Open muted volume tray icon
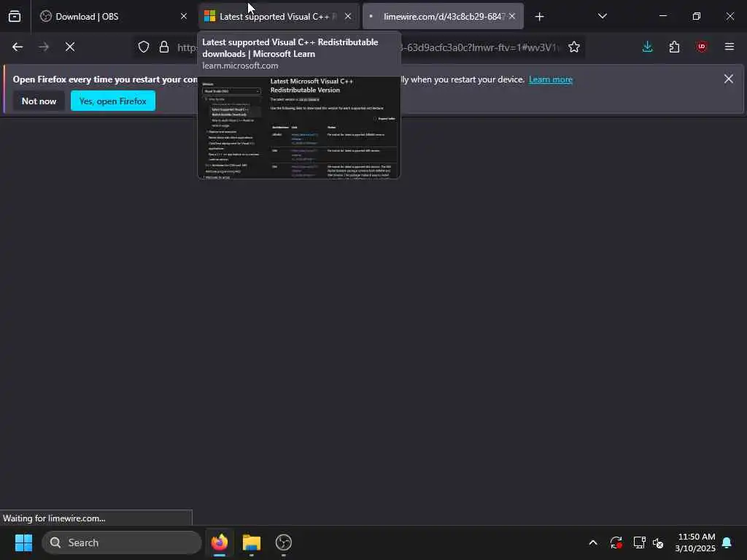This screenshot has height=560, width=747. point(658,542)
